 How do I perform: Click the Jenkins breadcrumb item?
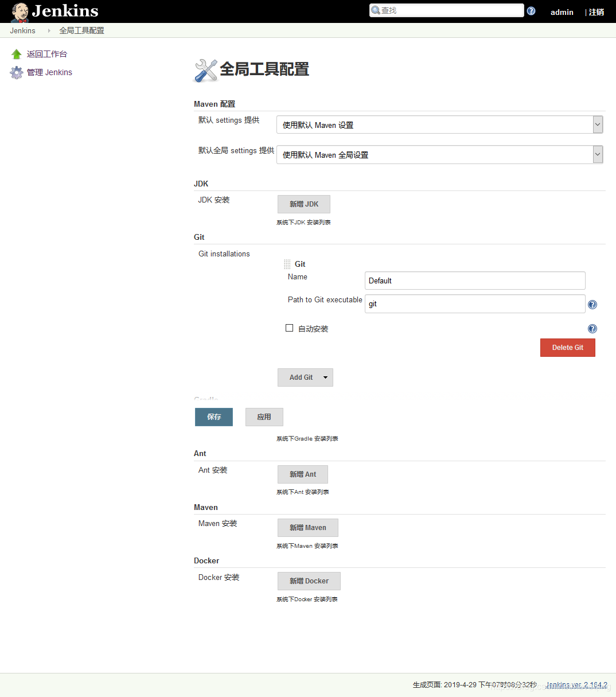pos(22,30)
